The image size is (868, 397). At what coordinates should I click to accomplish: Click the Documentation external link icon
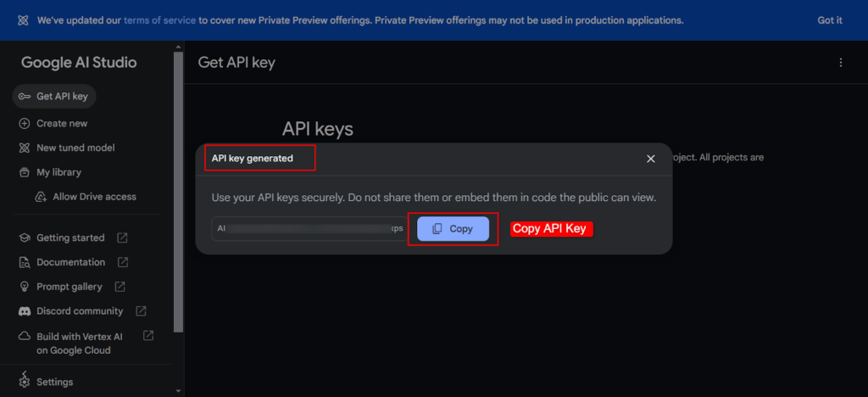[x=123, y=262]
